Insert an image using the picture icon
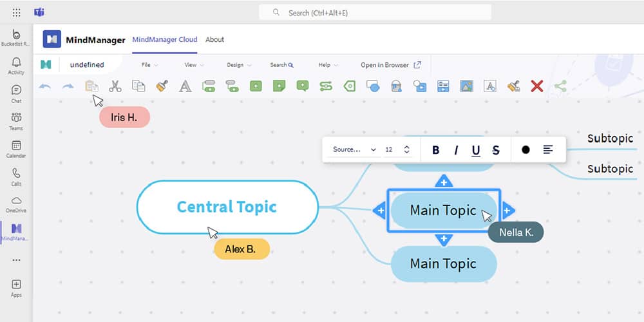Screen dimensions: 644x322 466,86
